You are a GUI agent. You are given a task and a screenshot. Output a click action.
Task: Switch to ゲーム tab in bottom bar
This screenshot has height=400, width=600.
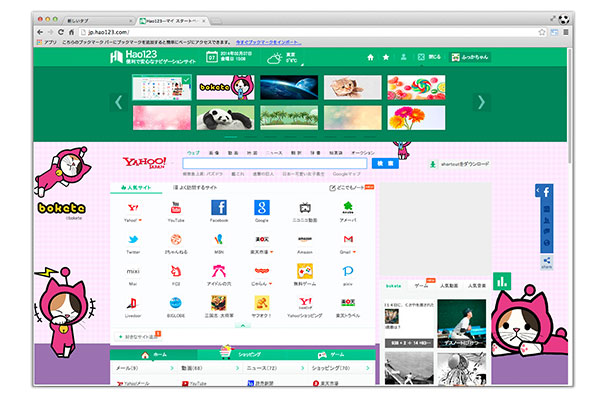coord(331,354)
